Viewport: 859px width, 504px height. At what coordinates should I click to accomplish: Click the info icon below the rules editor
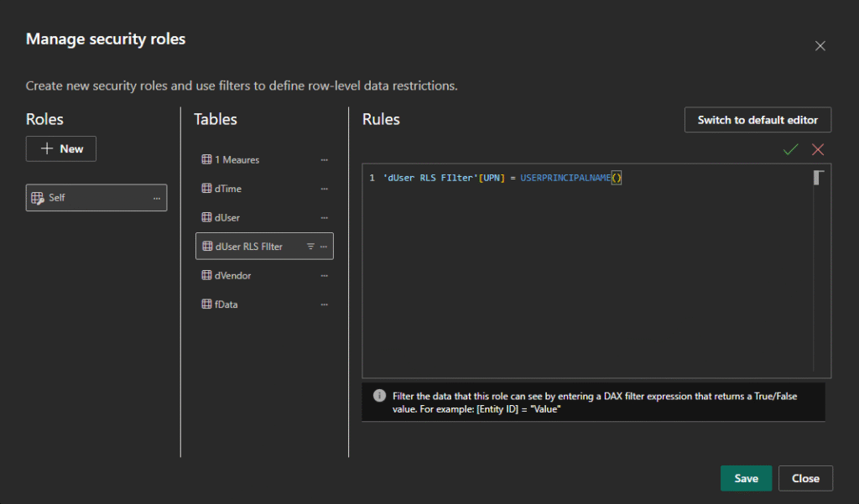(x=378, y=396)
